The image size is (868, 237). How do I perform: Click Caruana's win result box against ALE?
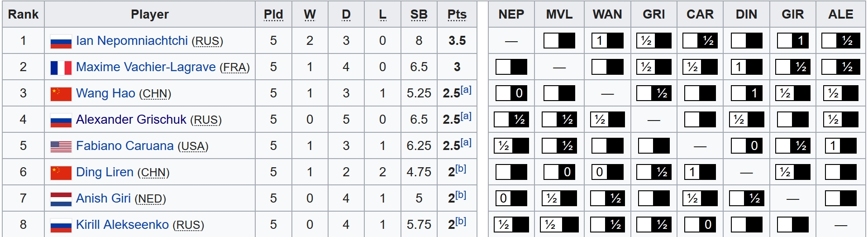840,146
